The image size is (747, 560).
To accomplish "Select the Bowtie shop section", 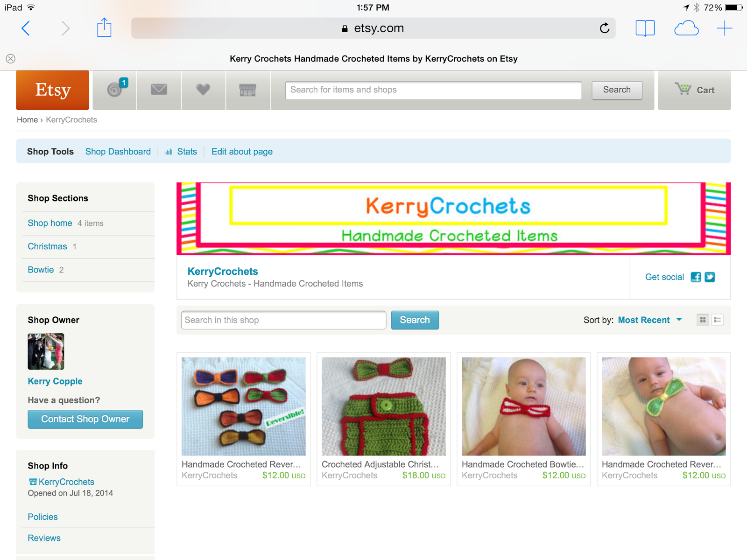I will click(x=41, y=270).
